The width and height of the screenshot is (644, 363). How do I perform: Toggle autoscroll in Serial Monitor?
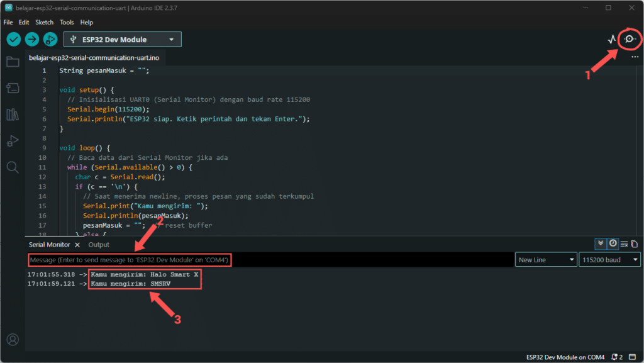601,244
